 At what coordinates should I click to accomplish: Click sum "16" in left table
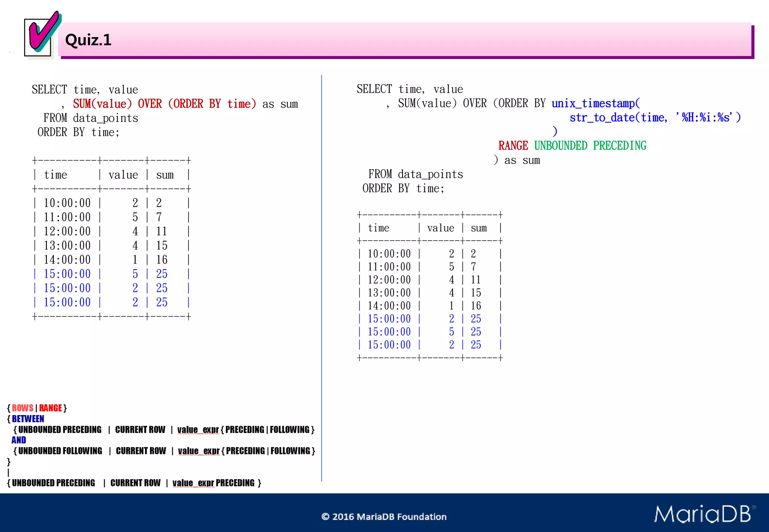point(162,260)
